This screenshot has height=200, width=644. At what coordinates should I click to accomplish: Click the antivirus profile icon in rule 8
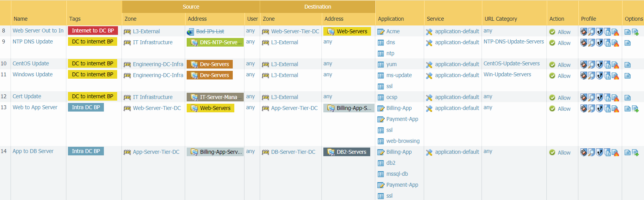583,32
